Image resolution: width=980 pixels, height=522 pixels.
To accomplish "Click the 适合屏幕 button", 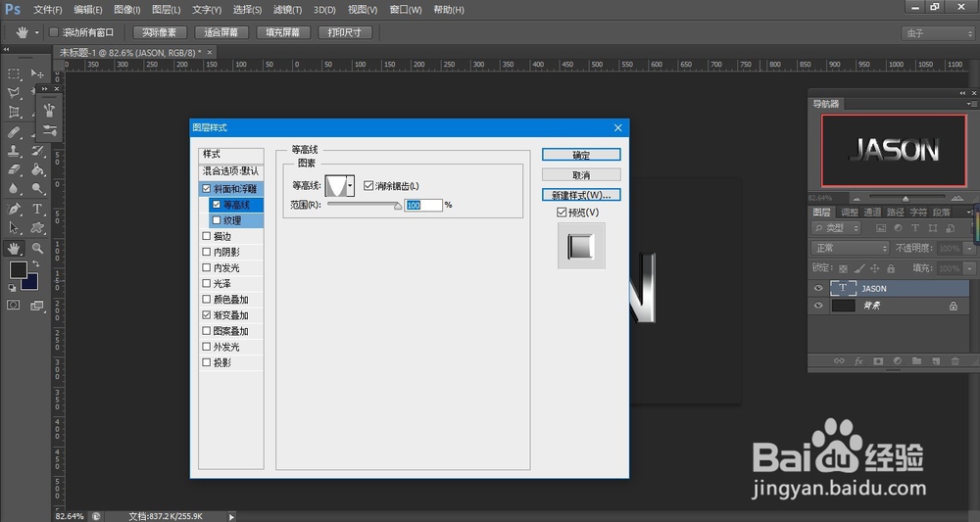I will [221, 32].
